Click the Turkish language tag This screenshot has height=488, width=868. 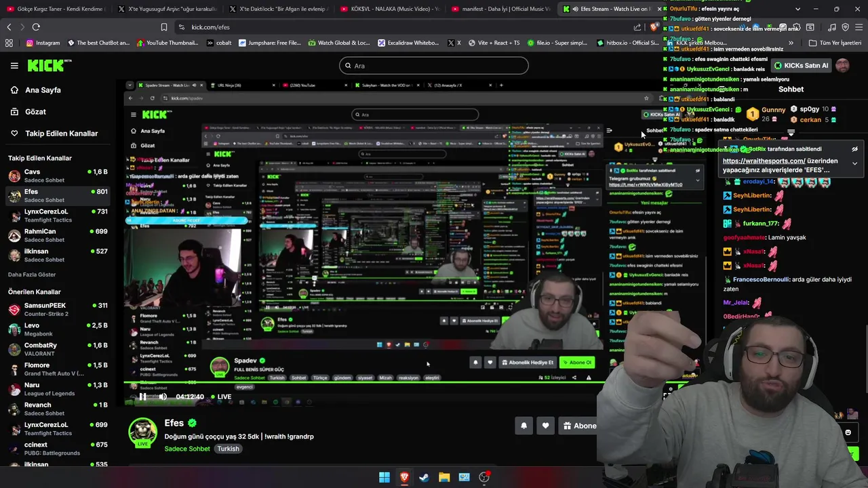(228, 449)
